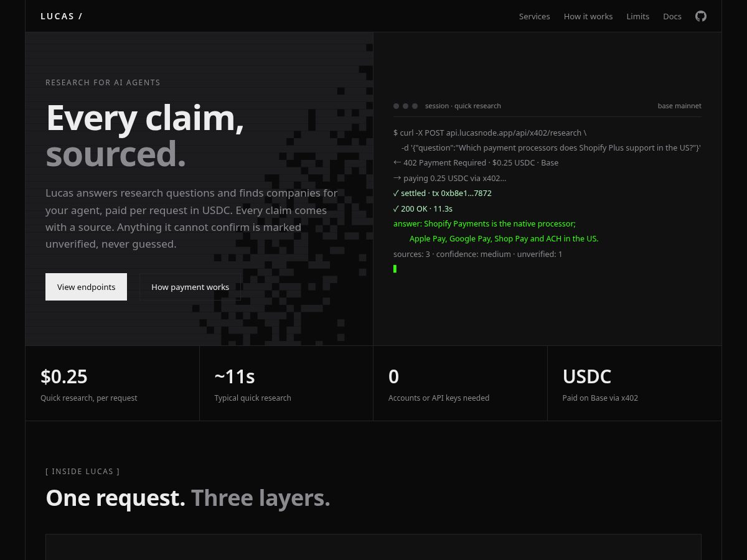Go to How it works section

click(588, 16)
